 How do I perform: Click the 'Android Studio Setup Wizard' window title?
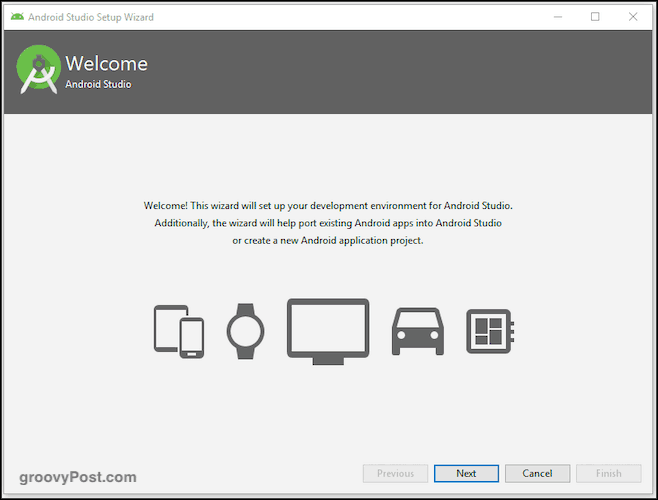pos(91,17)
